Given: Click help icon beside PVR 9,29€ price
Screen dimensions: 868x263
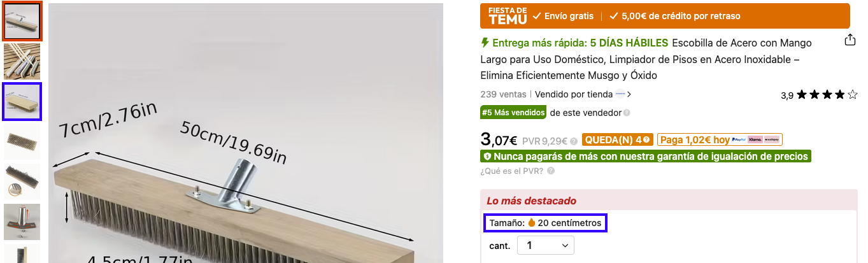Looking at the screenshot, I should click(x=574, y=141).
